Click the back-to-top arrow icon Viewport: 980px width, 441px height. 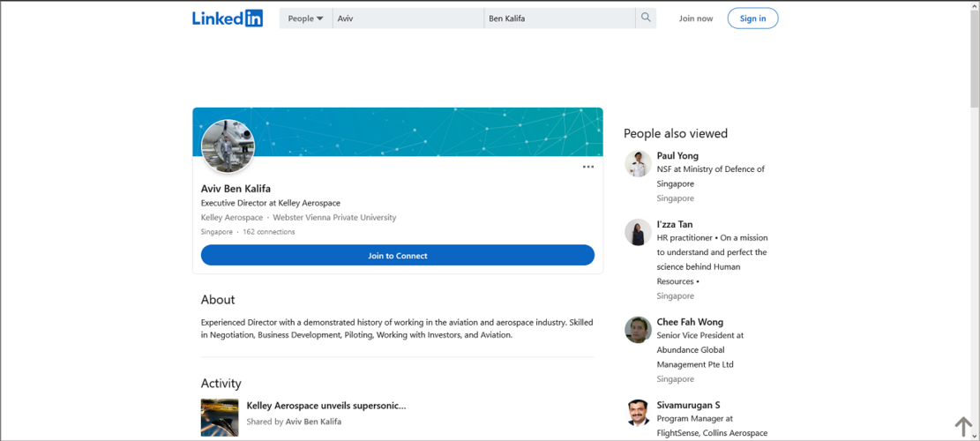963,427
